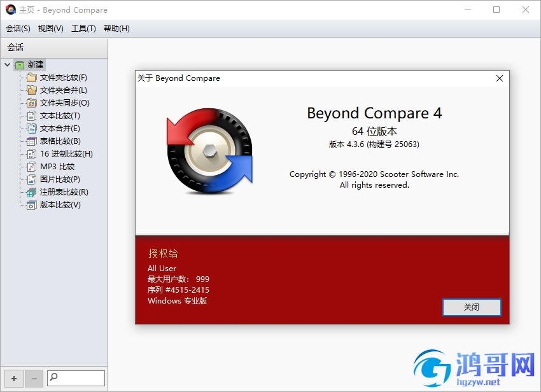Screen dimensions: 541x392
Task: Select the 表格比较(B) label
Action: pyautogui.click(x=60, y=141)
